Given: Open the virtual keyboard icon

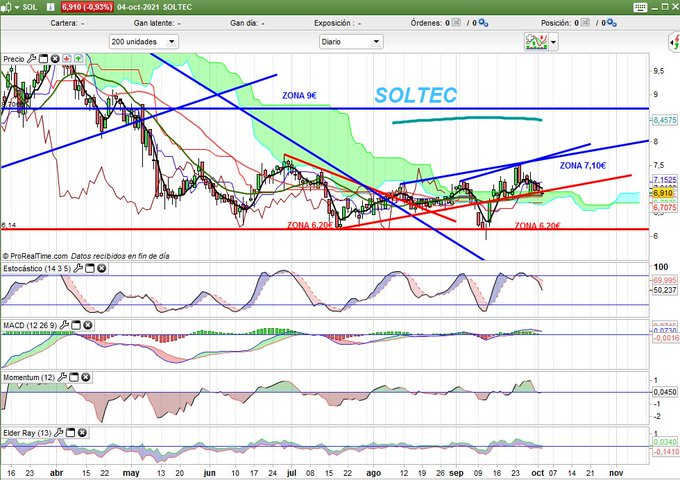Looking at the screenshot, I should 640,7.
